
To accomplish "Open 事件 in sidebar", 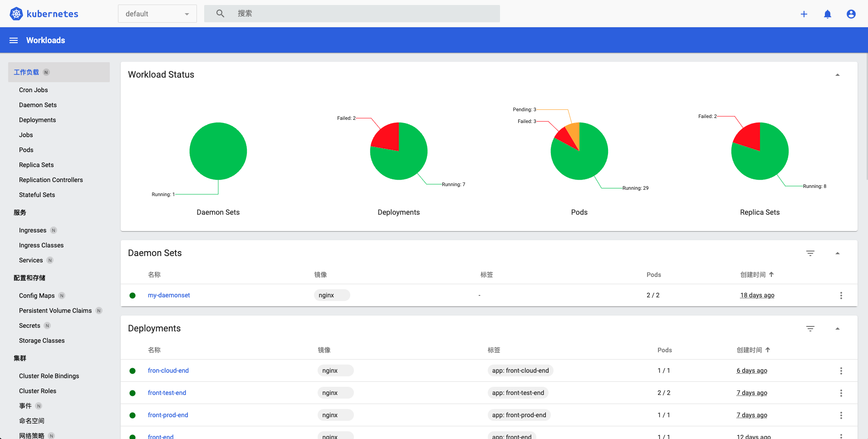I will [x=25, y=406].
